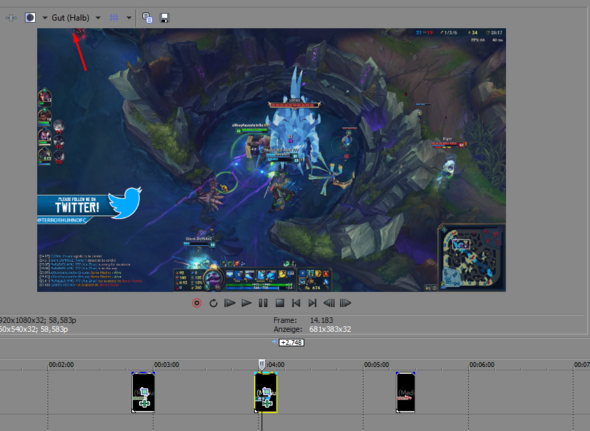
Task: Click the project info '920x1080x32; 58,583p'
Action: tap(38, 320)
